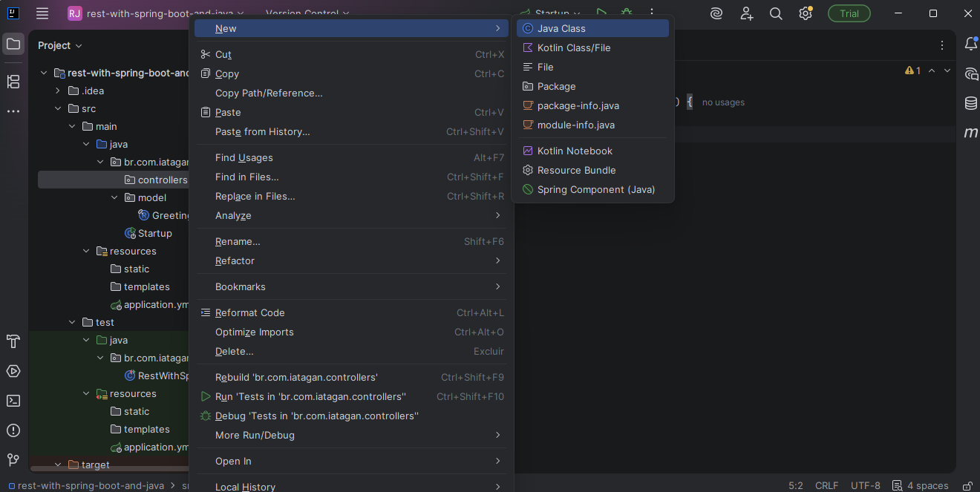Expand the .idea folder node

[x=58, y=91]
